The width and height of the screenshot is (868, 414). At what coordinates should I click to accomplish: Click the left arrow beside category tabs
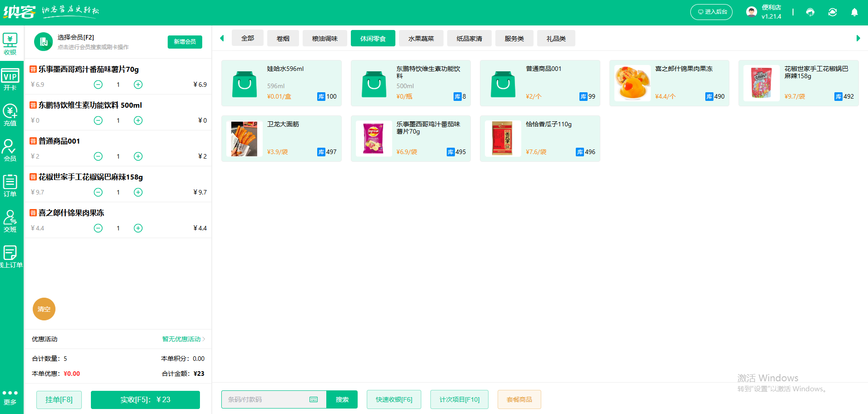coord(222,38)
